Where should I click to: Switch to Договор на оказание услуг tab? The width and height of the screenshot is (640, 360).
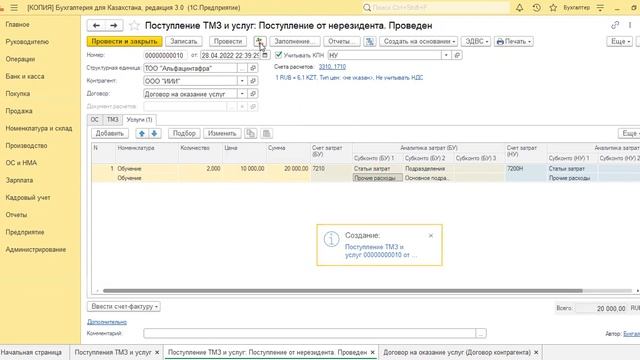click(x=457, y=352)
